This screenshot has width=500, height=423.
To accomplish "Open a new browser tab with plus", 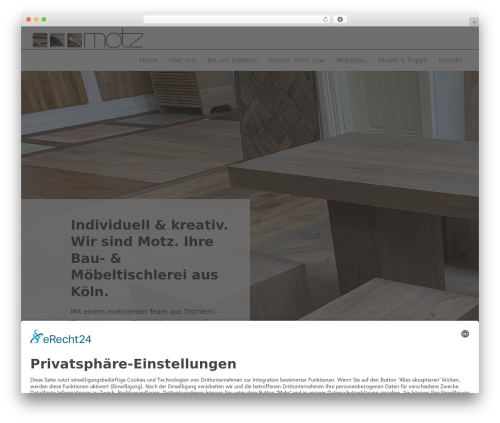I will pyautogui.click(x=474, y=22).
